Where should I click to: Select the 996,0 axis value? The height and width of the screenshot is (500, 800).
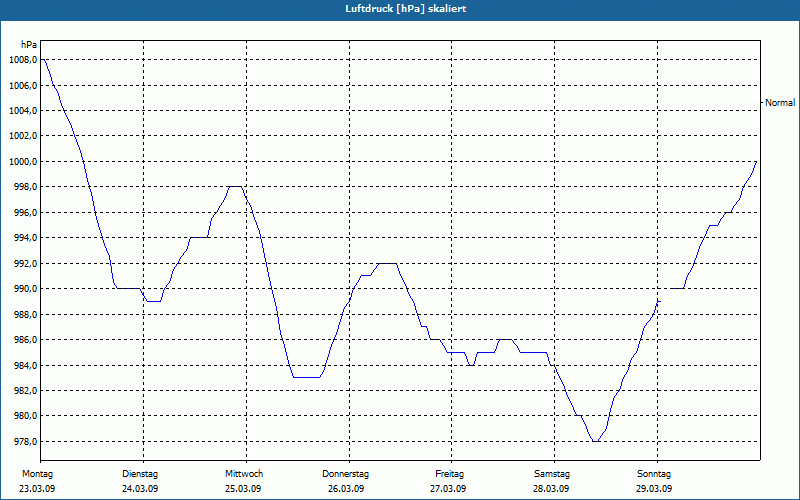(x=25, y=212)
